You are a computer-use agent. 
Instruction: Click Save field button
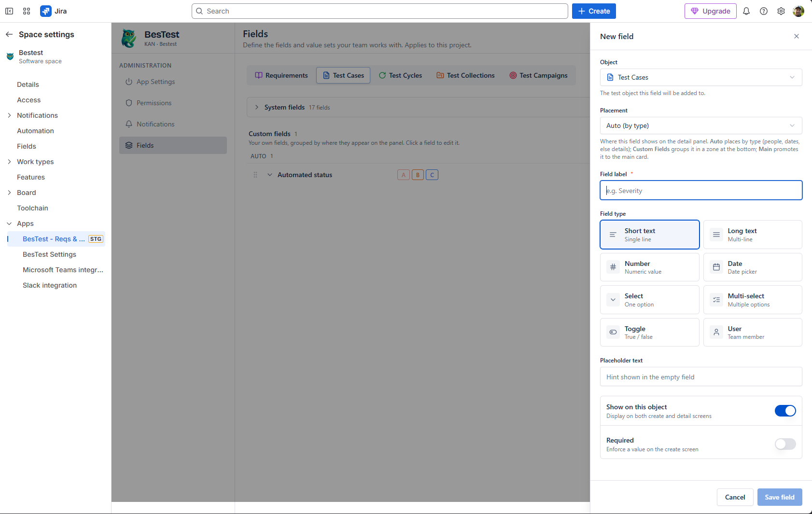click(x=780, y=497)
